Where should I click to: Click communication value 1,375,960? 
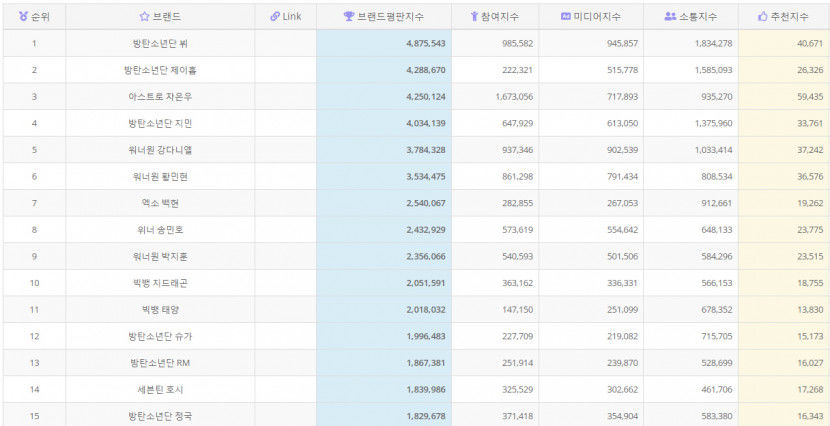pos(714,123)
